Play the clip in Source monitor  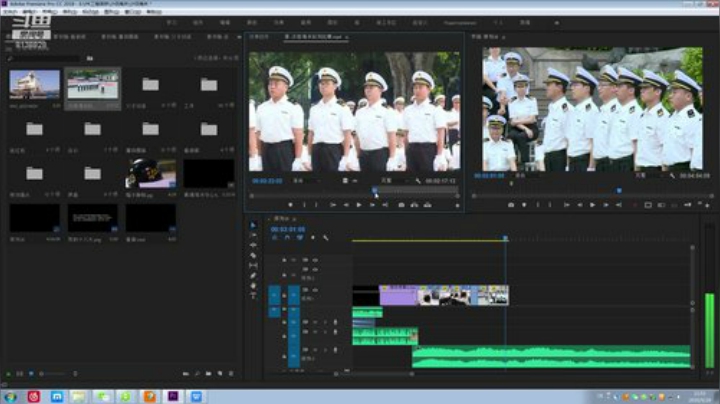point(359,205)
